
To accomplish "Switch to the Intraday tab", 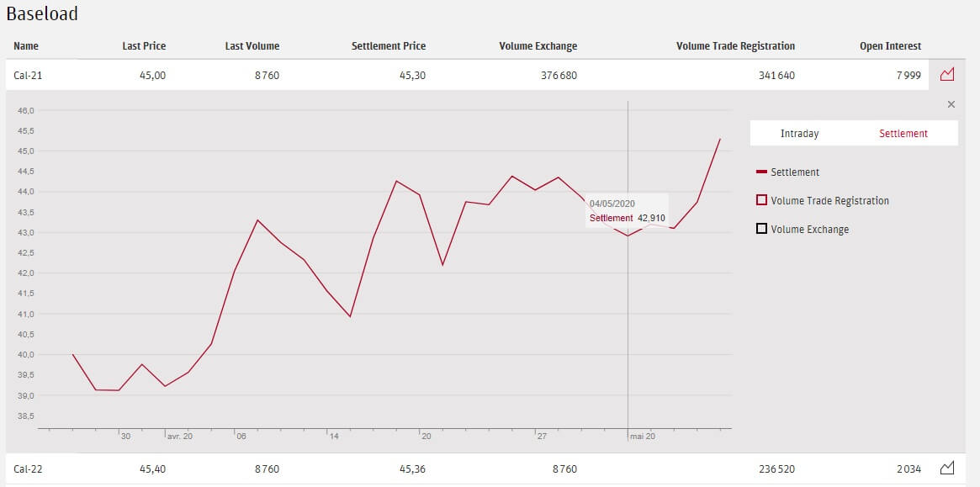I will [x=799, y=133].
